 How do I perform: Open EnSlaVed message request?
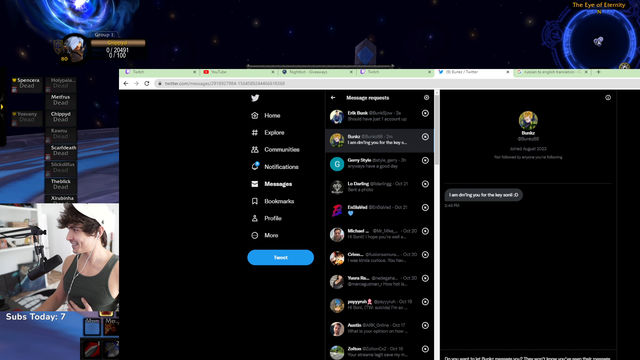(x=380, y=211)
